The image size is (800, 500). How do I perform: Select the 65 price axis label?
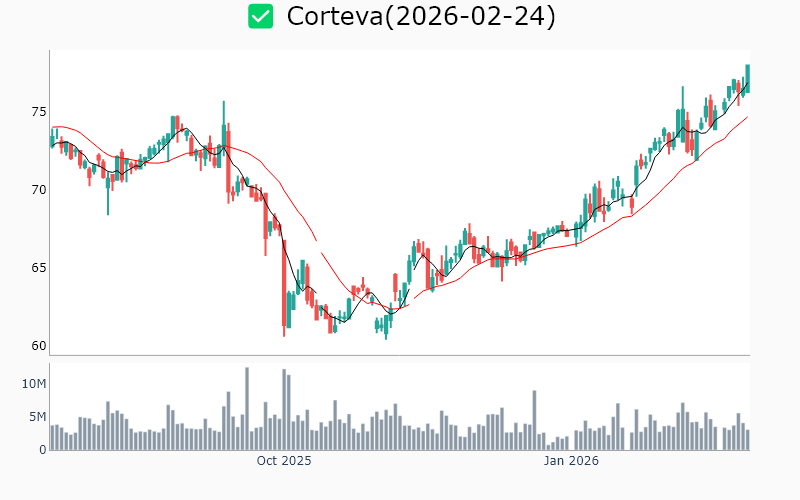point(38,268)
